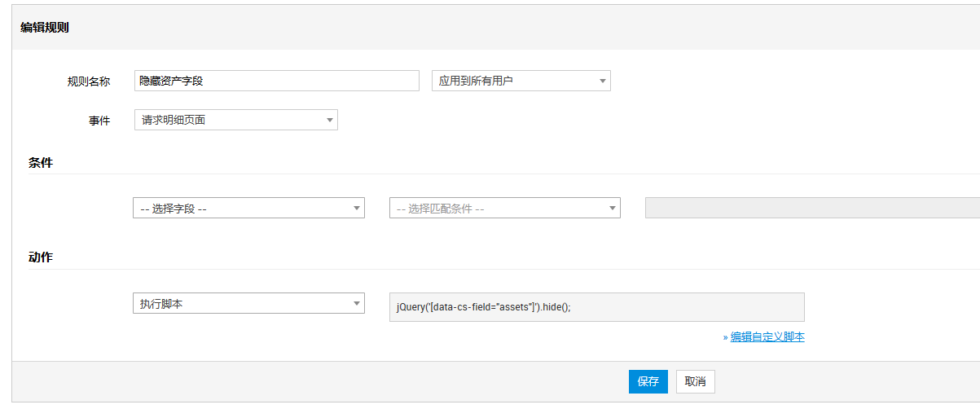The height and width of the screenshot is (409, 980).
Task: Open the 应用到所有用户 dropdown
Action: coord(521,81)
